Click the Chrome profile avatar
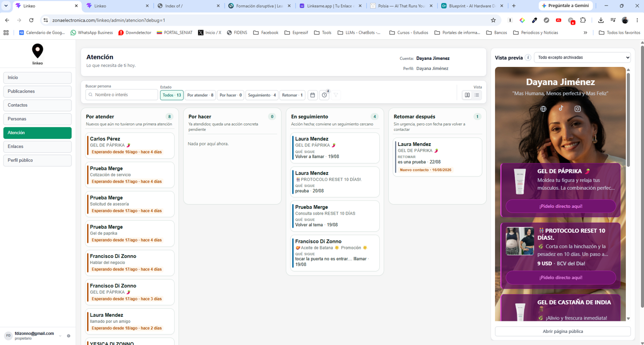This screenshot has height=345, width=644. tap(625, 20)
